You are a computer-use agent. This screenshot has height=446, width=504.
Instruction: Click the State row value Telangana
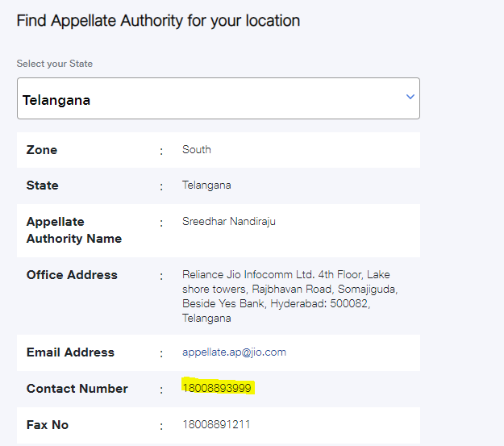pos(206,185)
